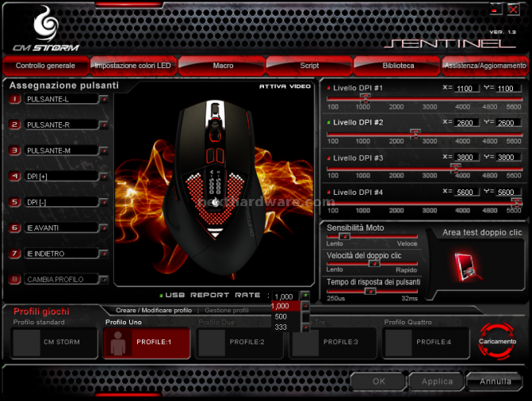Open the DPI [+] button dropdown
The height and width of the screenshot is (401, 532).
click(104, 177)
